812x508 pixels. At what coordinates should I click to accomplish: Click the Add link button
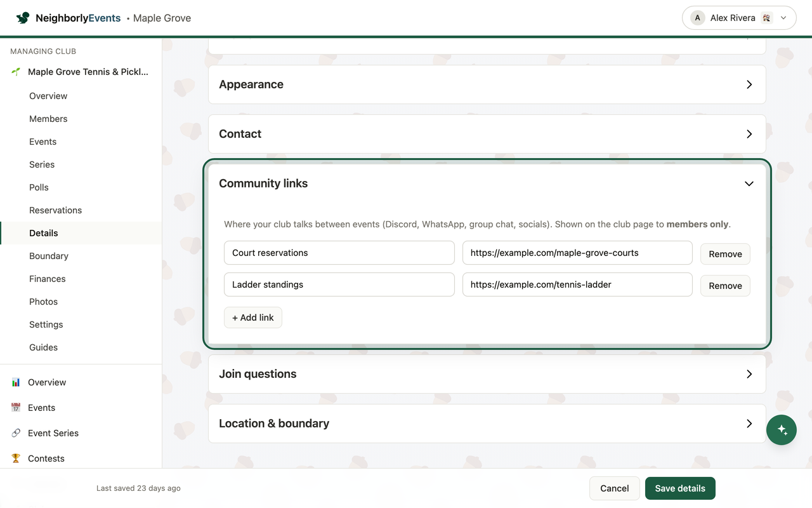[x=253, y=317]
